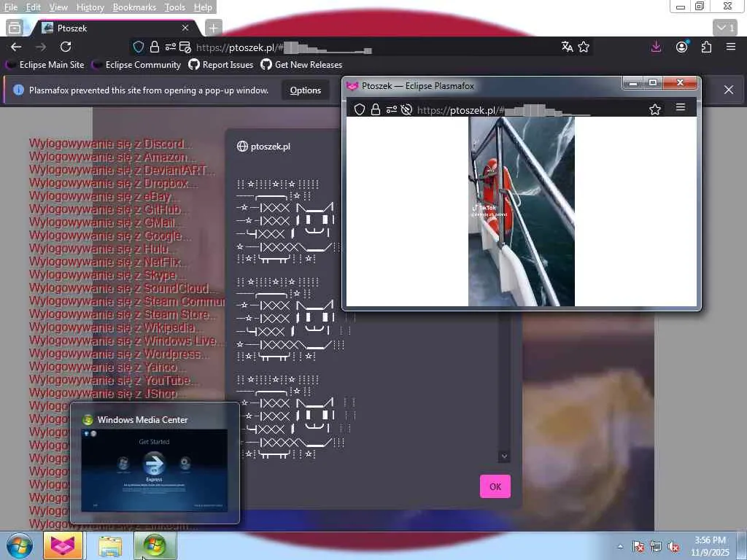Open a new tab with plus button

[214, 28]
